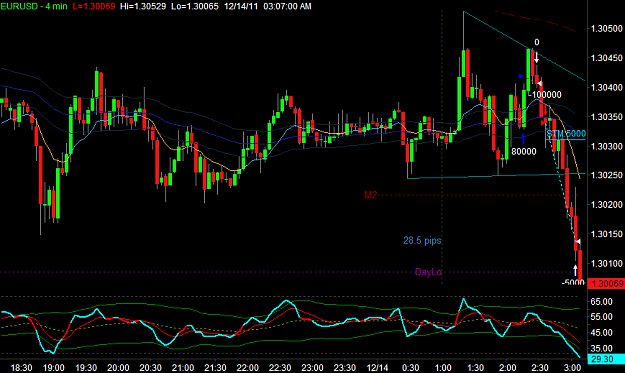Click the 2:30 time axis label

pyautogui.click(x=540, y=367)
